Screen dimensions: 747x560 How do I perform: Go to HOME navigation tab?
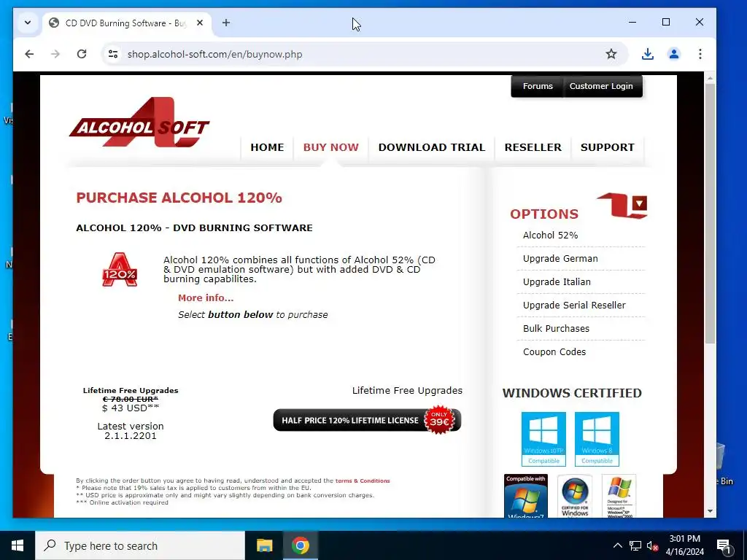267,147
